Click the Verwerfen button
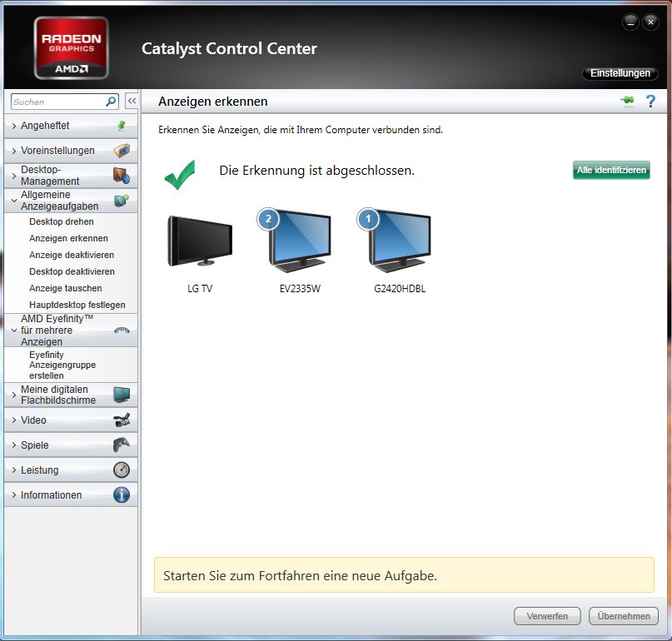The image size is (672, 641). point(547,616)
